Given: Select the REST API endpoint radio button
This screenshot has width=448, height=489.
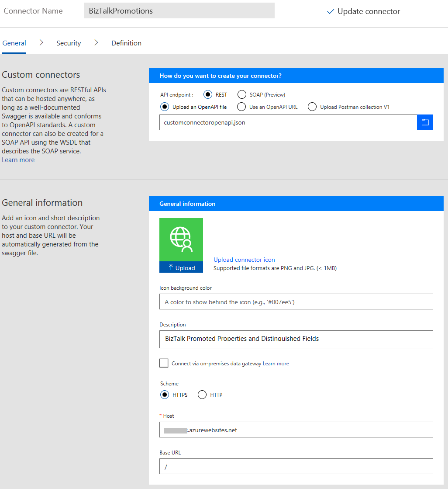Looking at the screenshot, I should 208,94.
